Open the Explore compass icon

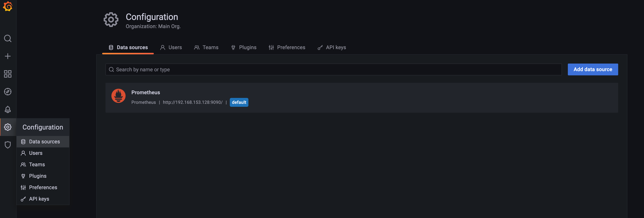click(8, 92)
